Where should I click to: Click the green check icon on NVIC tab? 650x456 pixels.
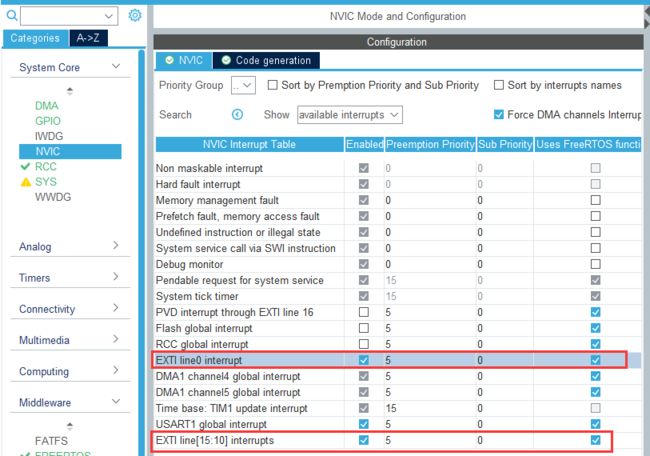click(x=169, y=60)
